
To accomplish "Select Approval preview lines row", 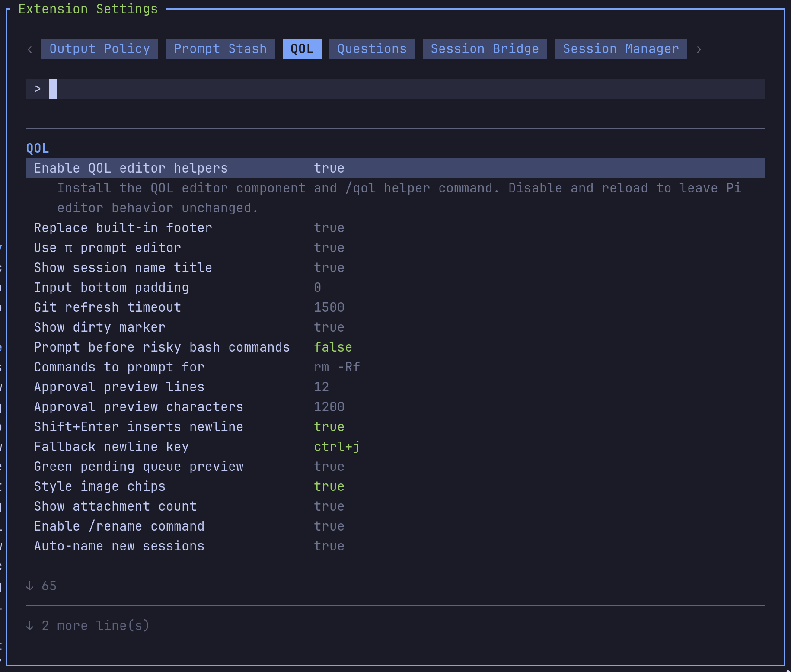I will pyautogui.click(x=395, y=387).
